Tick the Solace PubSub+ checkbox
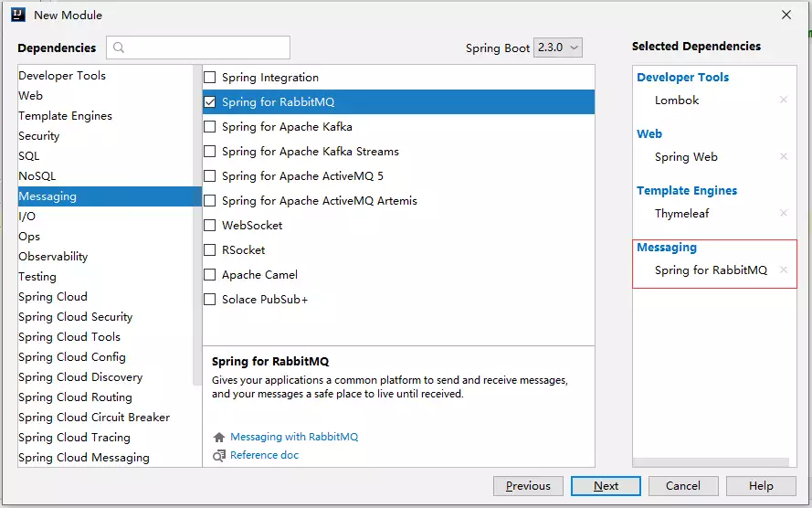 point(210,300)
